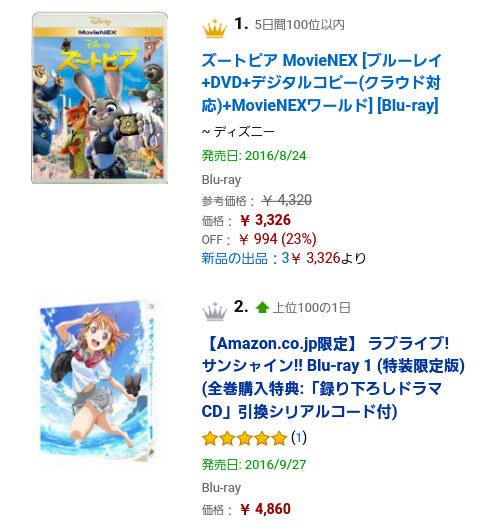Click the rank number 1. label
This screenshot has width=483, height=531.
241,24
